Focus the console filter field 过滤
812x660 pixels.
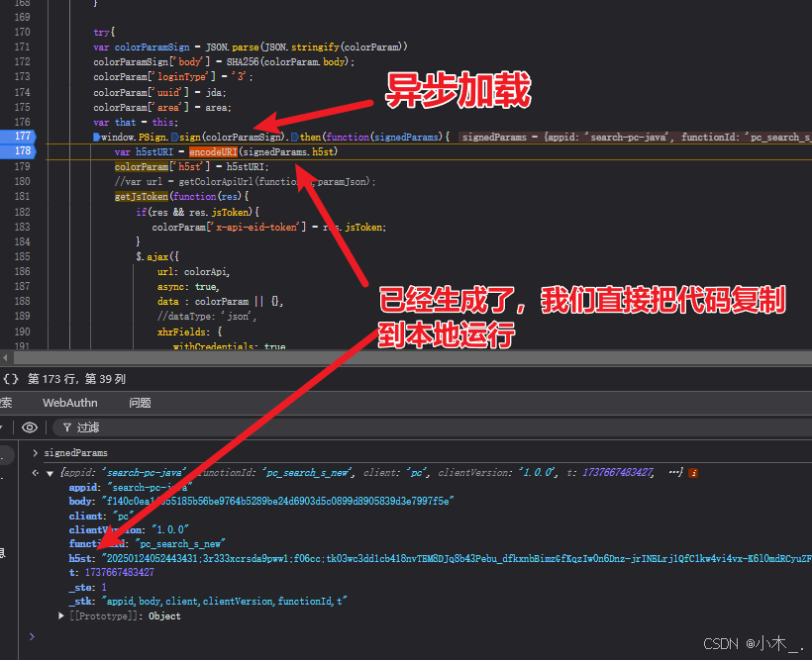click(x=435, y=427)
